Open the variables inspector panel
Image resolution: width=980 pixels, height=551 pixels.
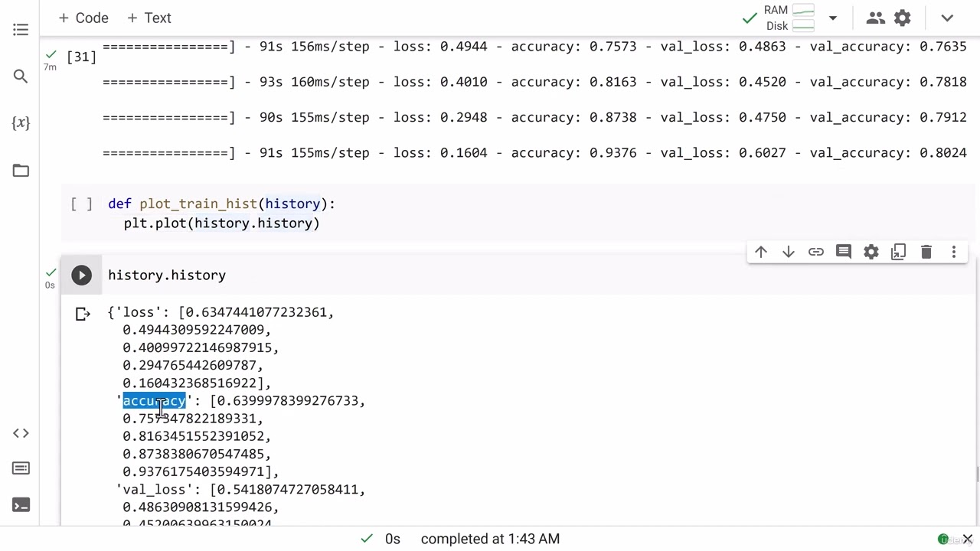pyautogui.click(x=21, y=123)
